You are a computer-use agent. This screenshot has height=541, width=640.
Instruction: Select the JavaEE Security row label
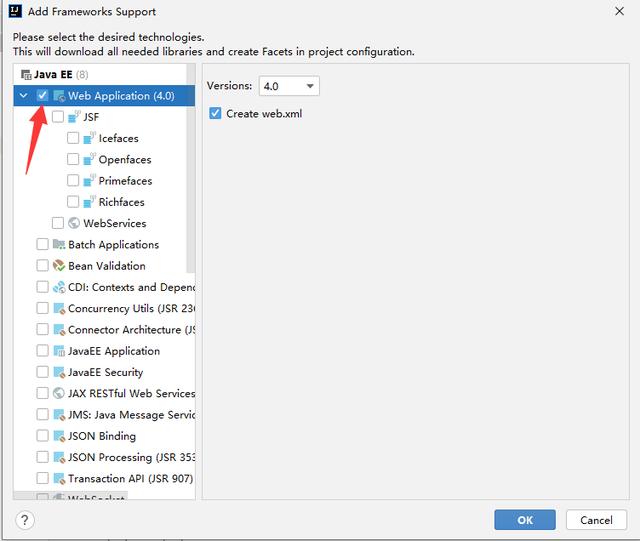105,372
